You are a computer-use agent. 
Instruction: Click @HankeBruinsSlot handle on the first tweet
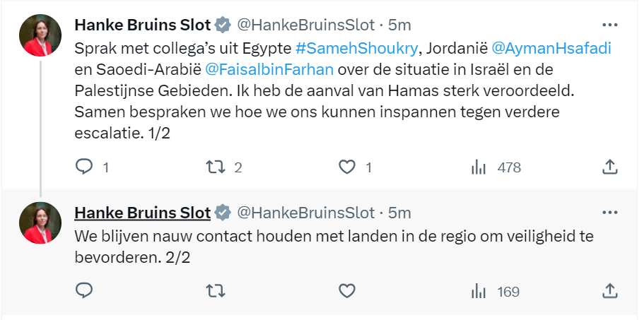click(305, 25)
